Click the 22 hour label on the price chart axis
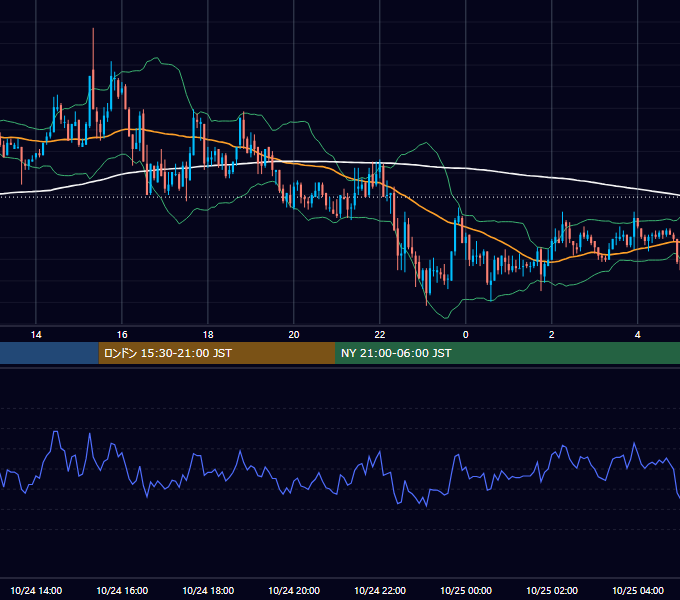680x600 pixels. (379, 335)
